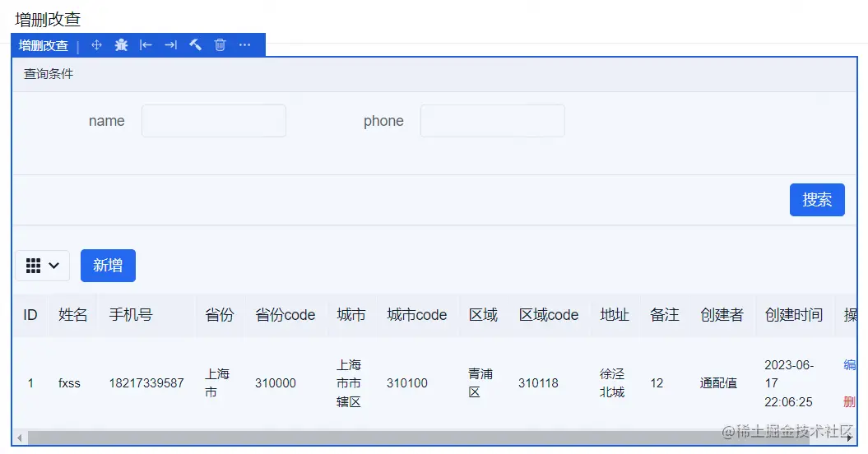Click the 姓名 column header
Image resolution: width=868 pixels, height=454 pixels.
pyautogui.click(x=73, y=315)
